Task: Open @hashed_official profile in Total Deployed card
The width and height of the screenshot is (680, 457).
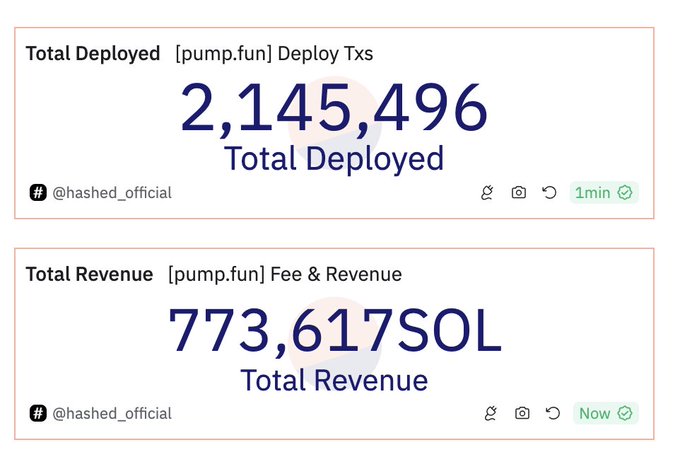Action: (x=112, y=193)
